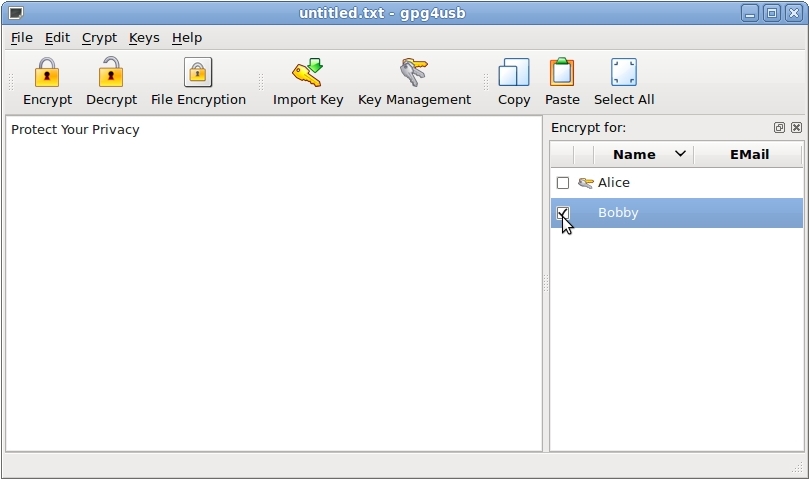Select the Alice key row
Image resolution: width=809 pixels, height=479 pixels.
676,183
